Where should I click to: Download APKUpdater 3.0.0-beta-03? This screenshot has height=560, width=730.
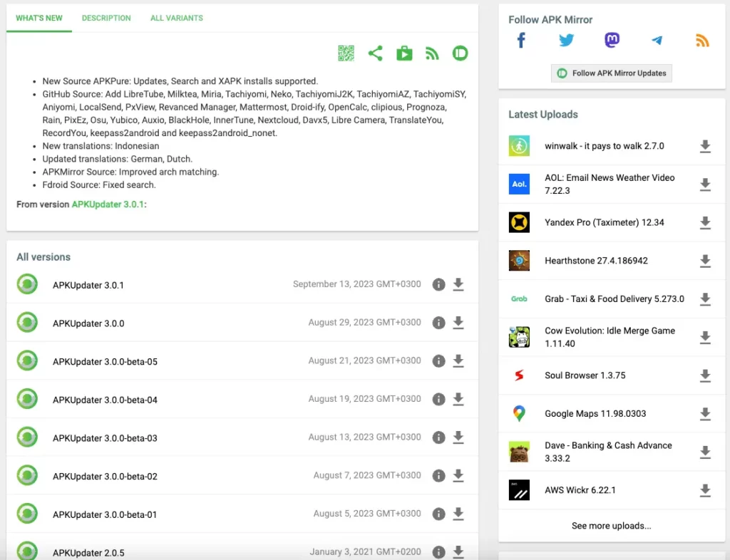point(458,437)
